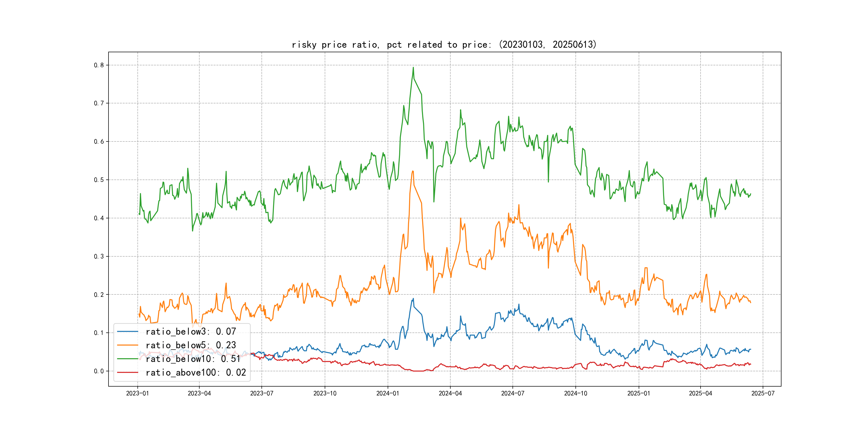Click the orange ratio_below5 legend line swatch
868x434 pixels.
point(127,345)
